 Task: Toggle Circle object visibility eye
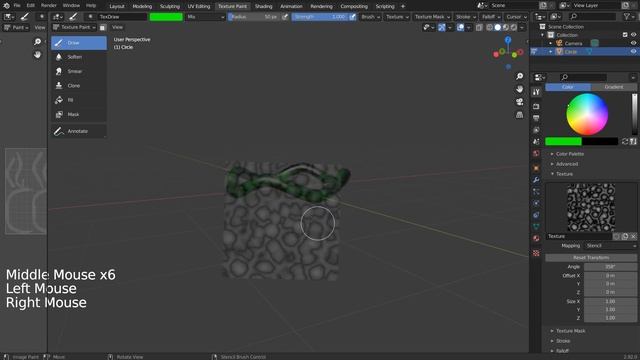[633, 52]
